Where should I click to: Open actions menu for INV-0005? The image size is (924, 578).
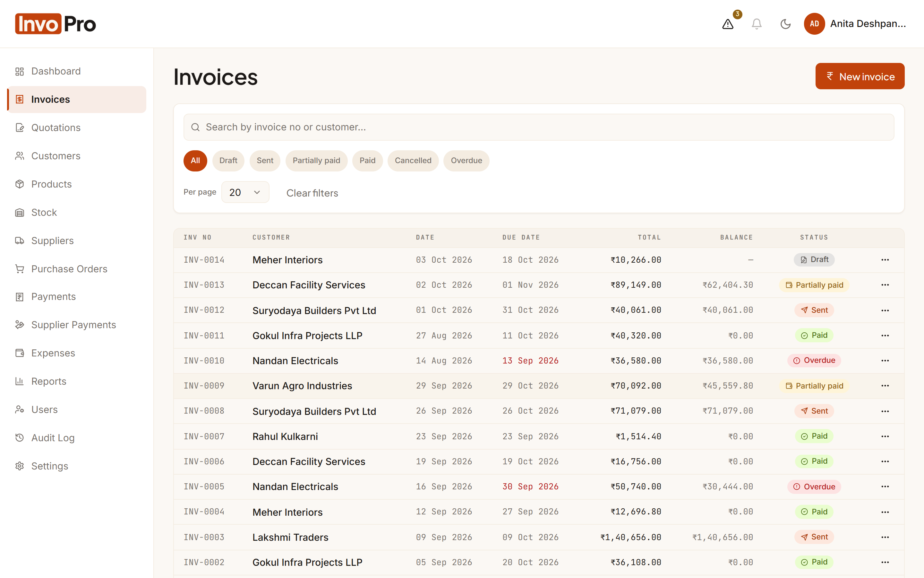coord(885,486)
